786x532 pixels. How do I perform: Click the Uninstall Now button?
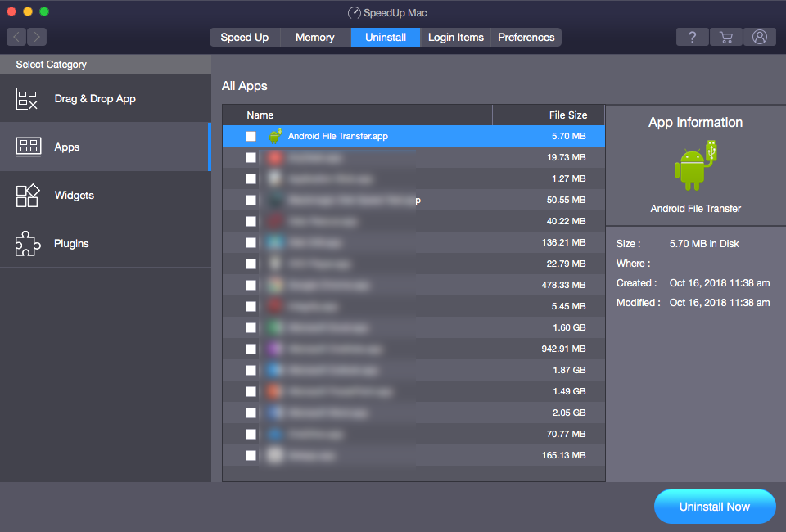point(715,507)
